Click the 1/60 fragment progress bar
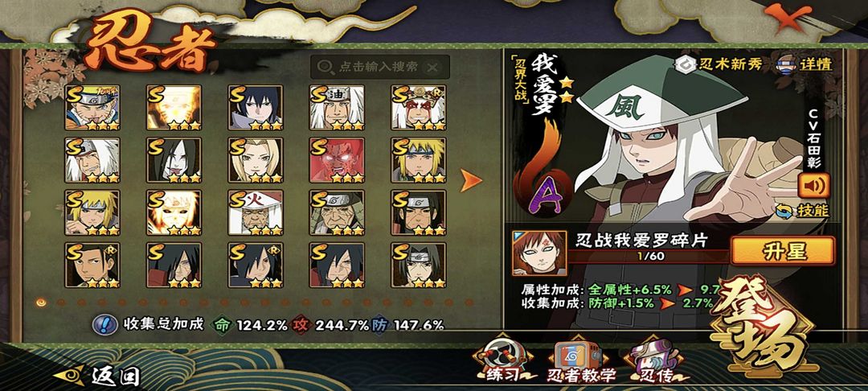The image size is (868, 391). 649,256
